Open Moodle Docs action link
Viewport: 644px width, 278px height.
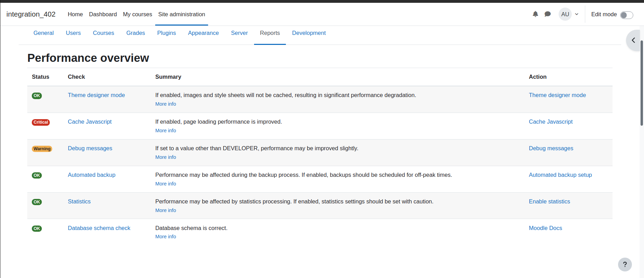click(545, 228)
